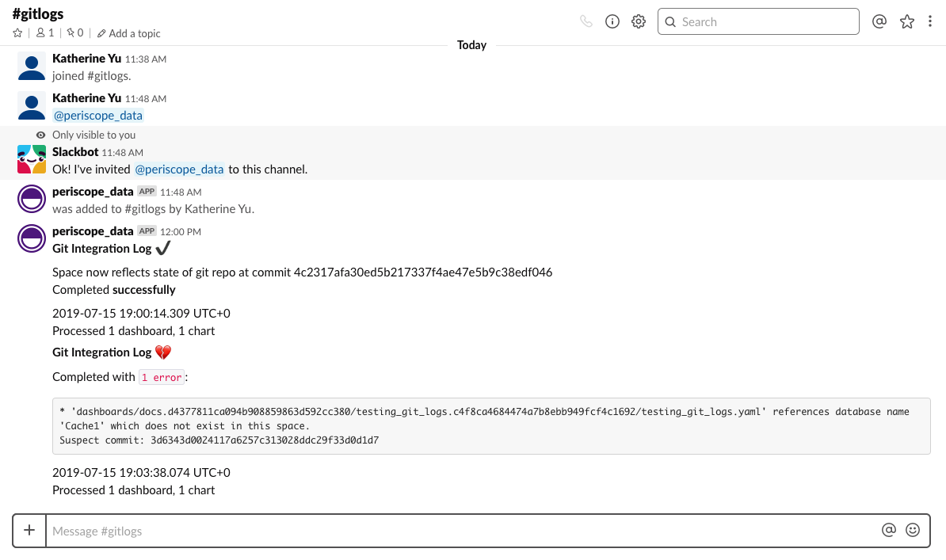
Task: Open @periscope_data mention in Katherine's message
Action: (97, 116)
